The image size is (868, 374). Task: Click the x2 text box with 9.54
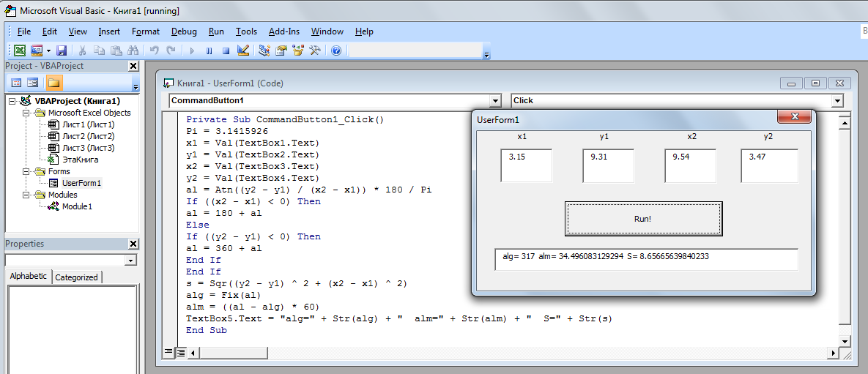pyautogui.click(x=690, y=165)
